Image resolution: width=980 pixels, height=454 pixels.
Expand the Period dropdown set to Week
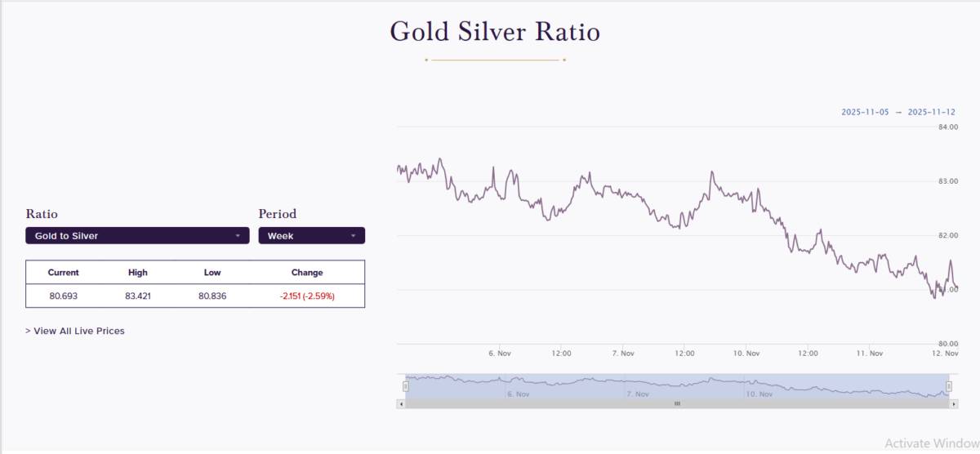click(x=311, y=236)
